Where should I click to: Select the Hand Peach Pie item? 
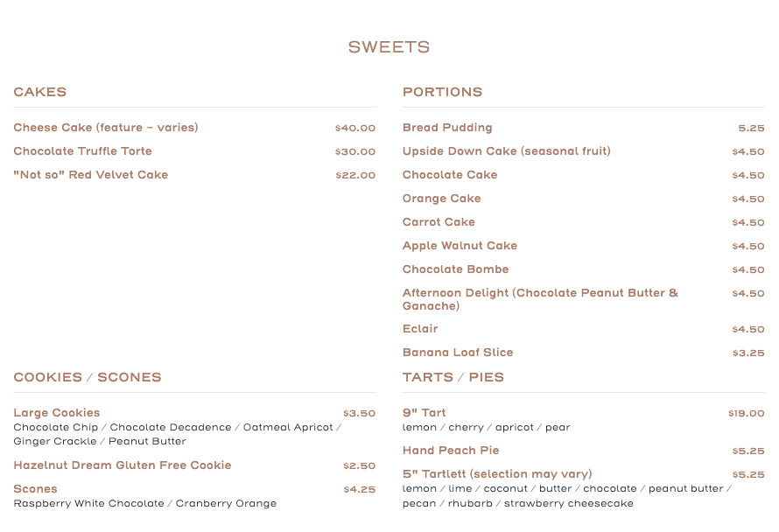click(451, 451)
